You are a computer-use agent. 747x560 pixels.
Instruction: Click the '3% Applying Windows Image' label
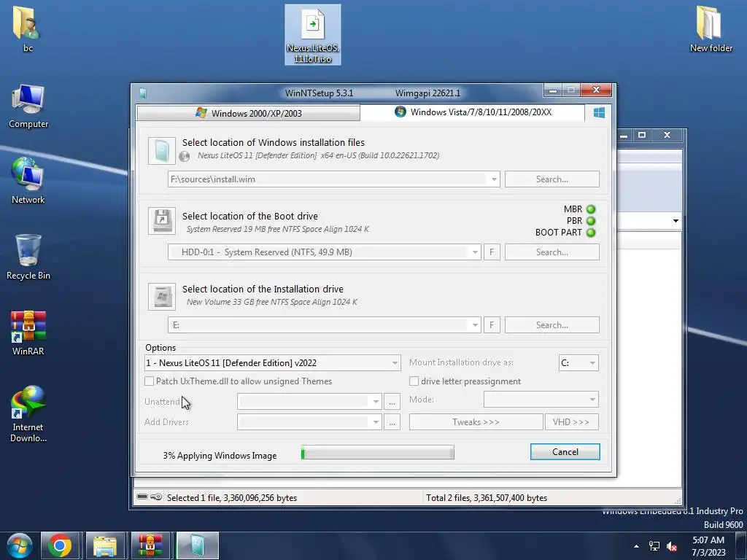point(220,455)
